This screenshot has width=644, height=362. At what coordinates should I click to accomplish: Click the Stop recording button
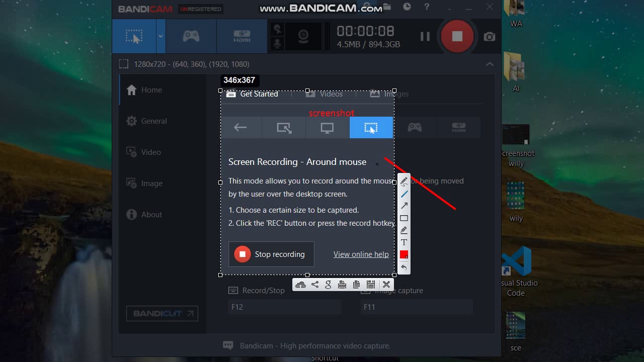271,254
